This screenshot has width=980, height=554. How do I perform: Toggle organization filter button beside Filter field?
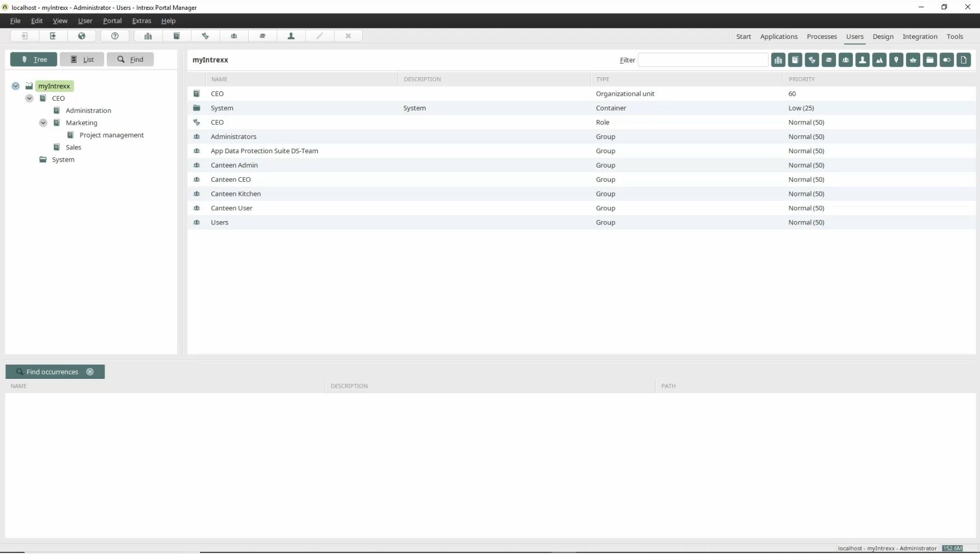pyautogui.click(x=778, y=60)
